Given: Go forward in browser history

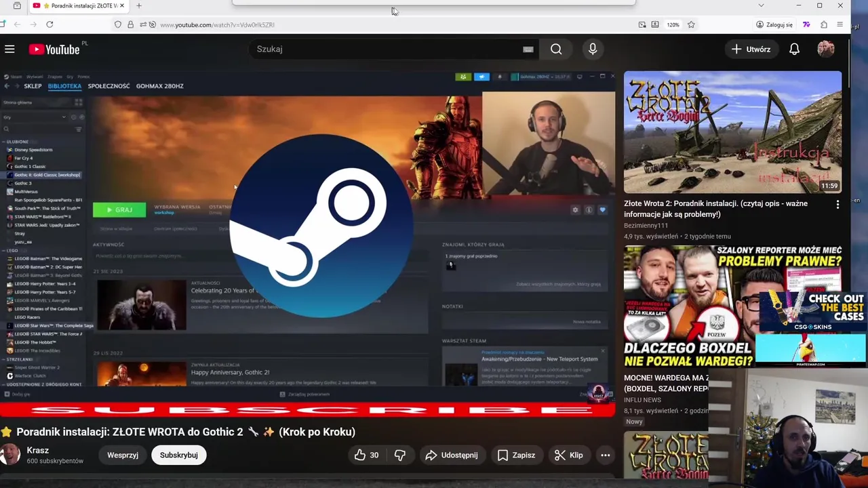Looking at the screenshot, I should pyautogui.click(x=33, y=24).
